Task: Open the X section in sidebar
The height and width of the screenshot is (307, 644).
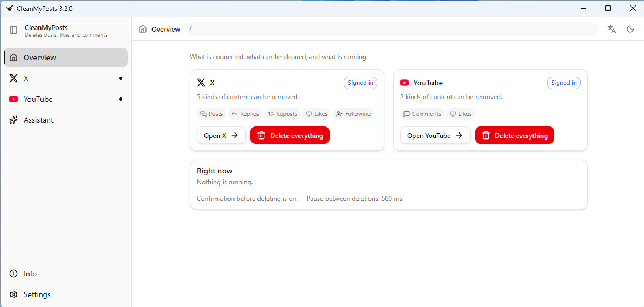Action: tap(66, 78)
